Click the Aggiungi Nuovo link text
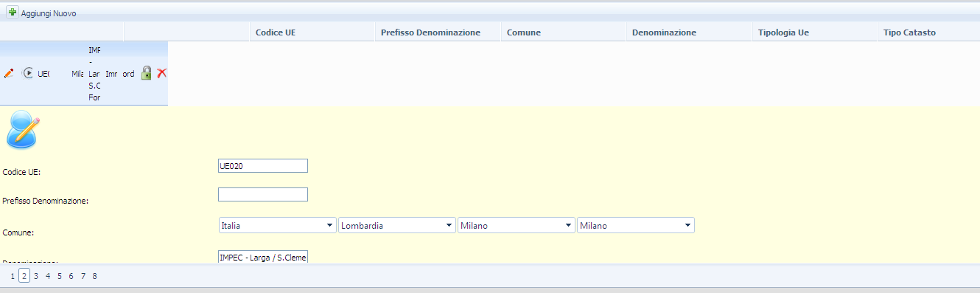 (48, 14)
